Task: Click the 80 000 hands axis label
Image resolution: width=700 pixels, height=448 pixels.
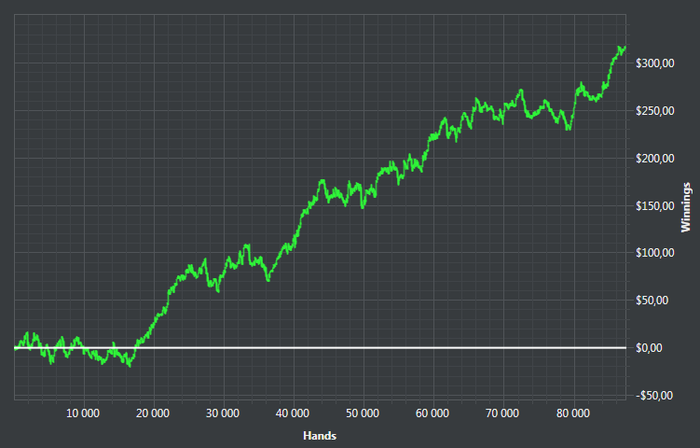Action: tap(573, 413)
